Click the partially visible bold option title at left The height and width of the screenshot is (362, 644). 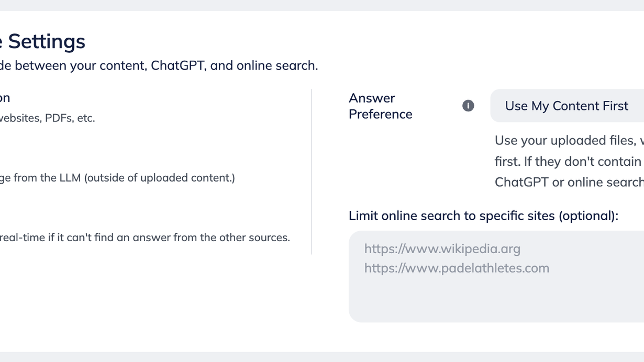(x=5, y=98)
